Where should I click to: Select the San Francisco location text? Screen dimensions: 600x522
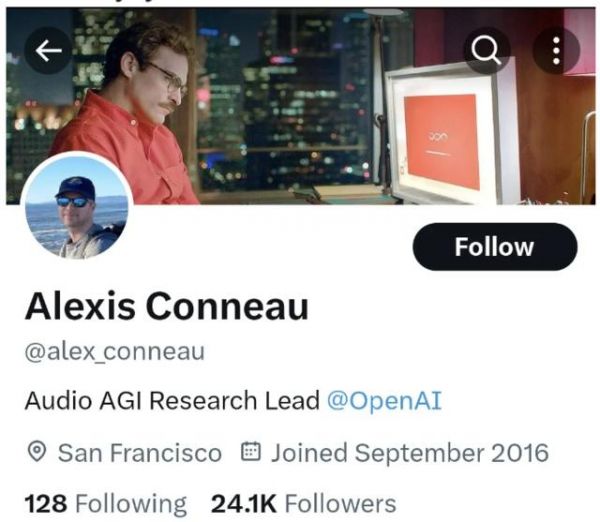click(x=140, y=453)
